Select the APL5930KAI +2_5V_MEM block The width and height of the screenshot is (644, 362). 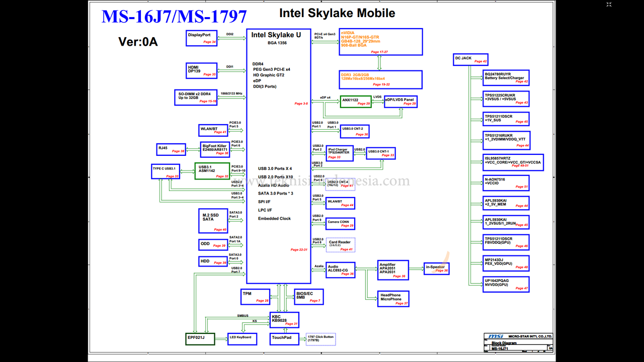click(x=506, y=203)
